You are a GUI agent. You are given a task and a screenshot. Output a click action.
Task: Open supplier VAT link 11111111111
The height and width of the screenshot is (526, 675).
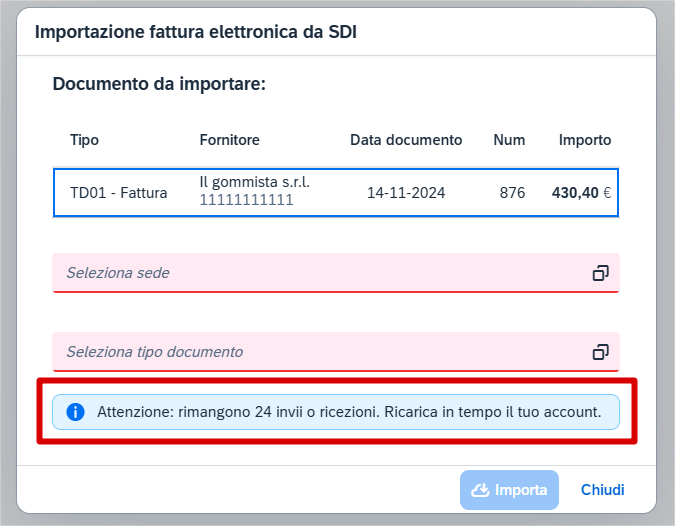pos(246,200)
